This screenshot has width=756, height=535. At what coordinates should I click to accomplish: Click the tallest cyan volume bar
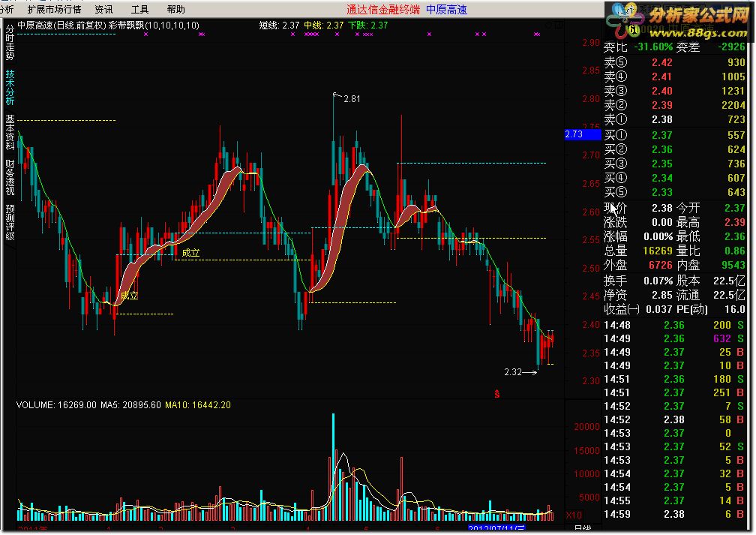click(x=333, y=467)
